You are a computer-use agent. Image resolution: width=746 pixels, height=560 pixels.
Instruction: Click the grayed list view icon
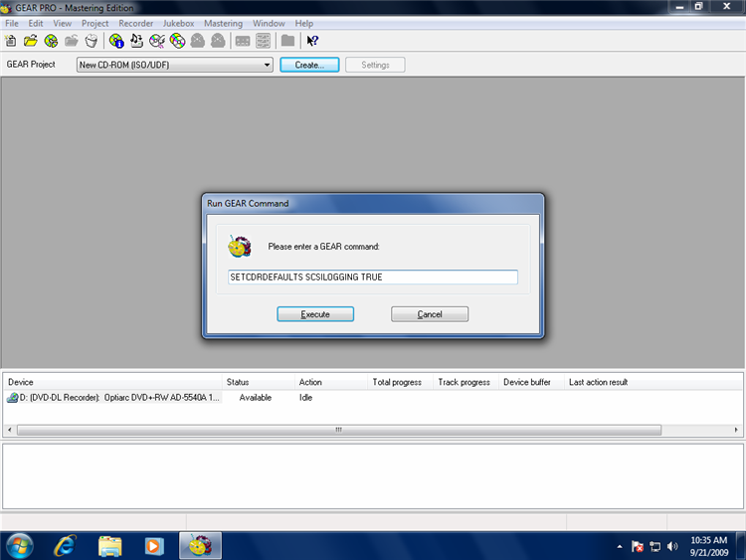point(264,41)
